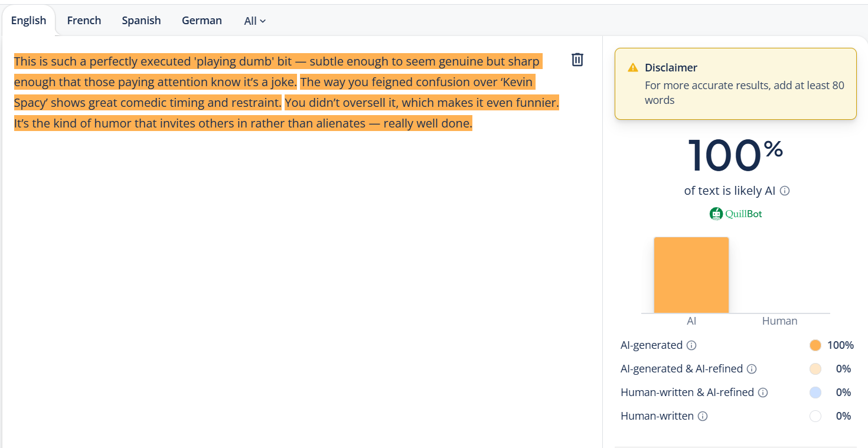Click the 'add at least 80 words' message
The height and width of the screenshot is (448, 868).
[x=745, y=93]
